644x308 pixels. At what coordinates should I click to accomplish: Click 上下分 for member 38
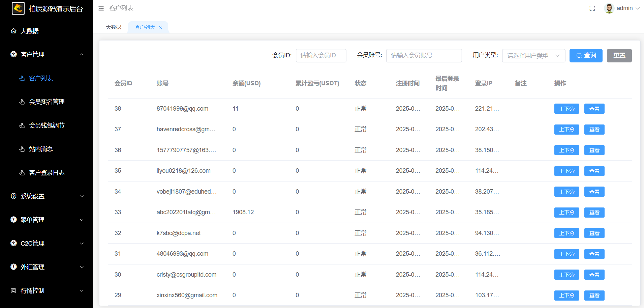click(567, 109)
